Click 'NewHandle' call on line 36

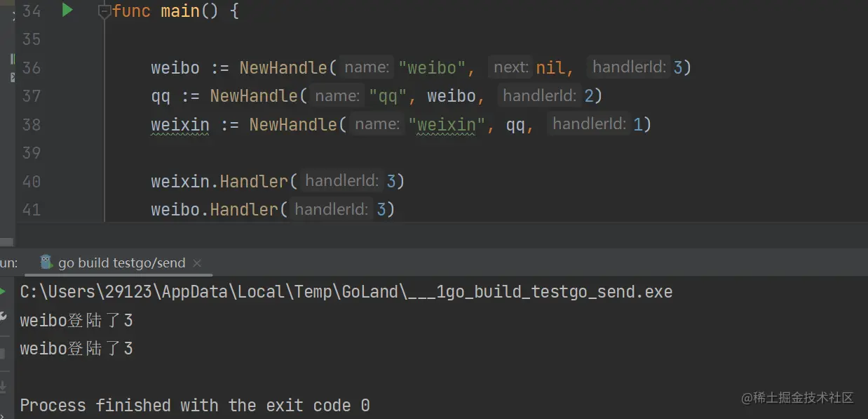[283, 68]
